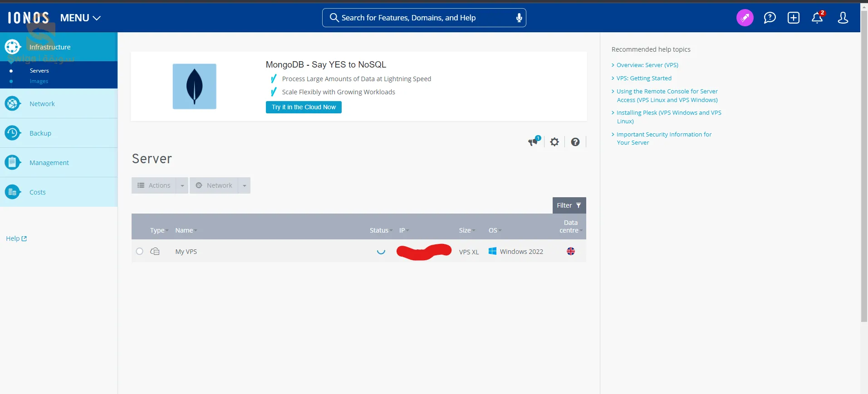Open the VPS: Getting Started link
Image resolution: width=868 pixels, height=394 pixels.
click(643, 78)
